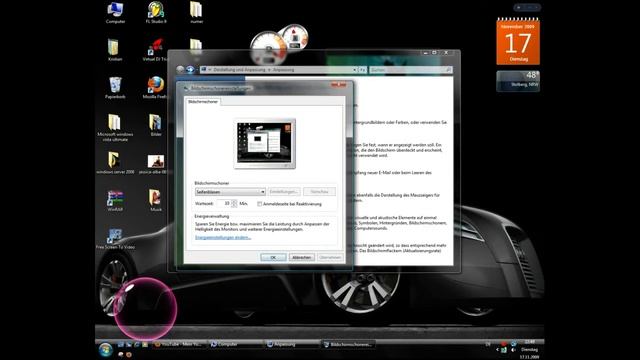Click the Vorschau button

[x=319, y=191]
